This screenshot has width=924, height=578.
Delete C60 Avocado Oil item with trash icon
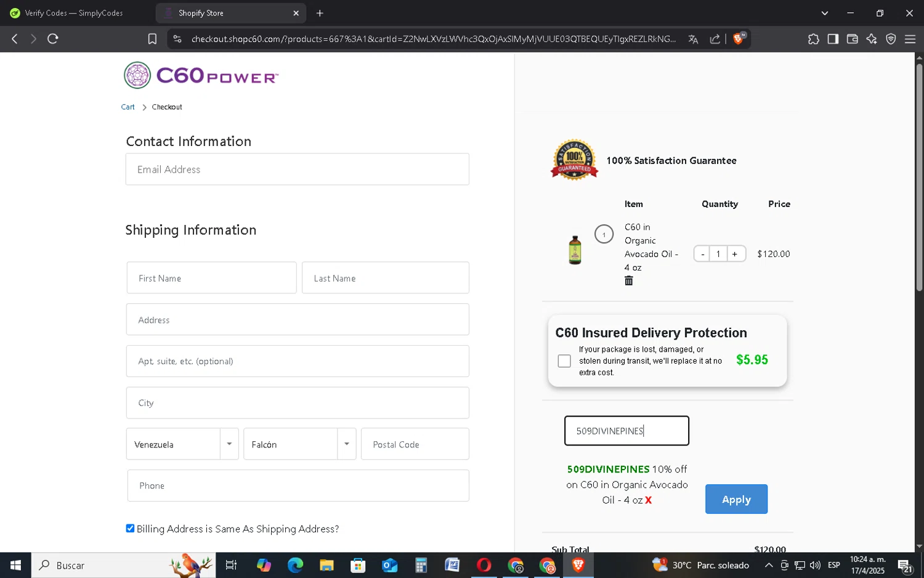point(629,281)
